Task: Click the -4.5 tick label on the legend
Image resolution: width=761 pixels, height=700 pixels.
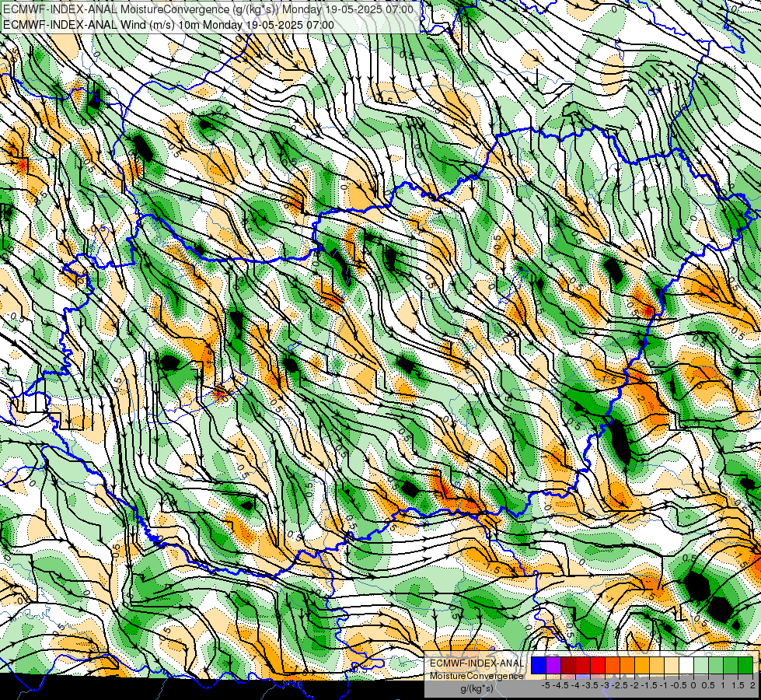Action: [x=560, y=685]
